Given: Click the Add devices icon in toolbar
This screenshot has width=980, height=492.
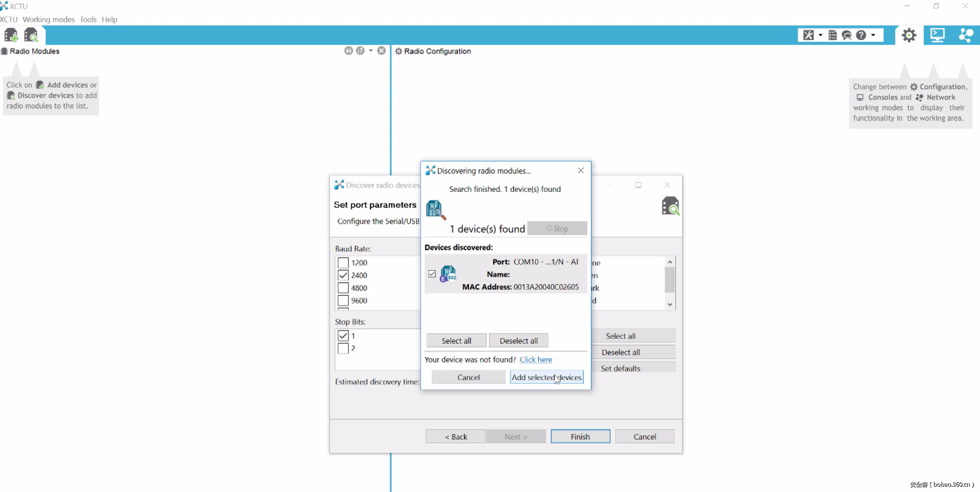Looking at the screenshot, I should (x=11, y=35).
